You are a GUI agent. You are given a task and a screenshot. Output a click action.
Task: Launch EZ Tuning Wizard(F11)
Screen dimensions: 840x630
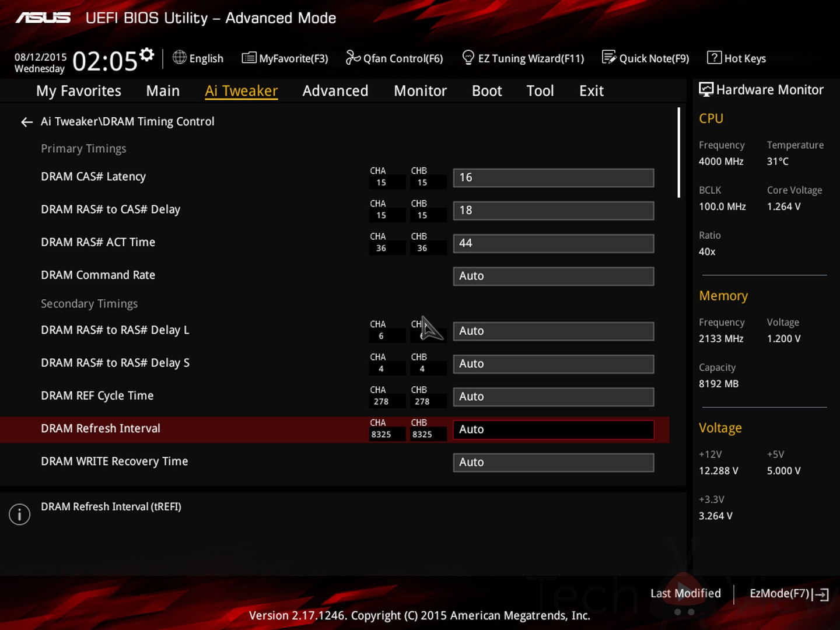(x=531, y=58)
